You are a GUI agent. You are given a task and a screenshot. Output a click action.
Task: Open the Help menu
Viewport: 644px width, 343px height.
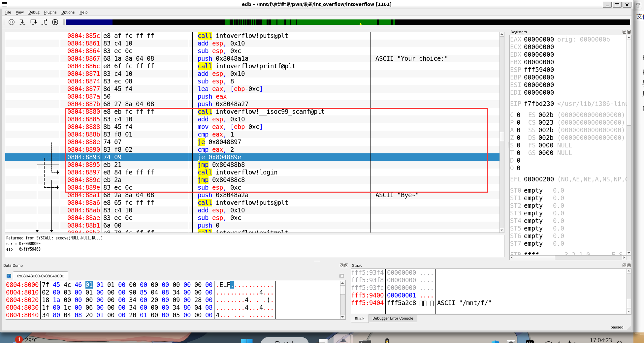83,12
